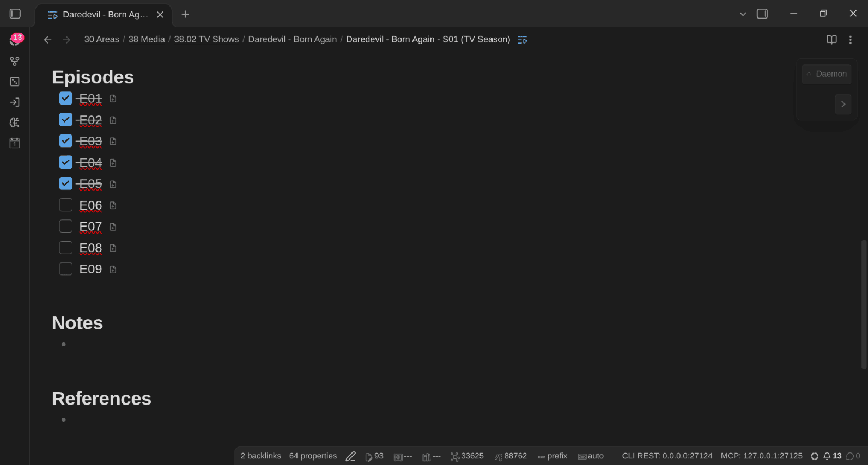Open the E01 note link icon
The image size is (868, 465).
[113, 99]
